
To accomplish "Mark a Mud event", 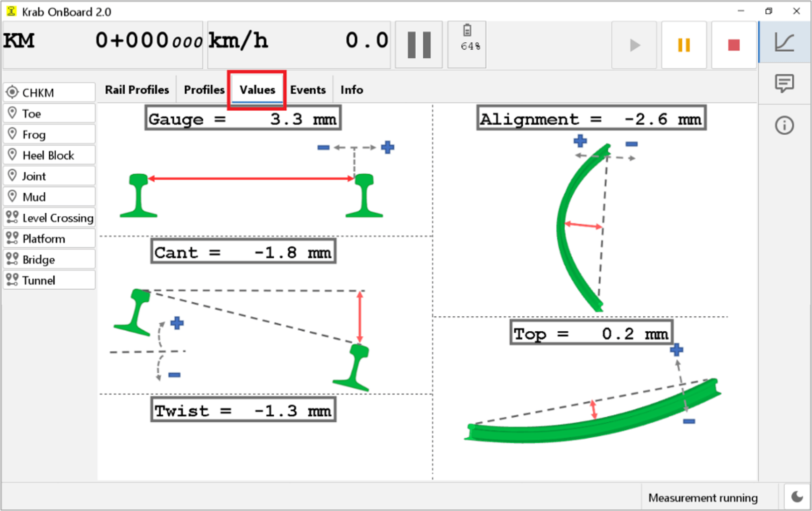I will coord(49,197).
